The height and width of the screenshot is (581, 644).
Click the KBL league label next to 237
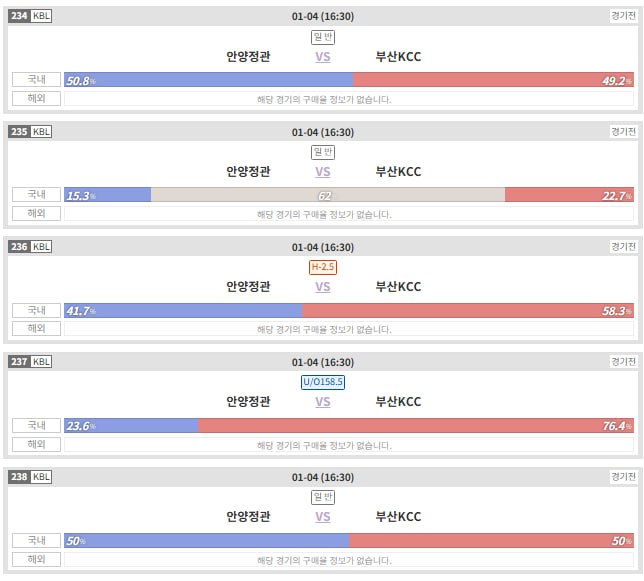point(41,361)
